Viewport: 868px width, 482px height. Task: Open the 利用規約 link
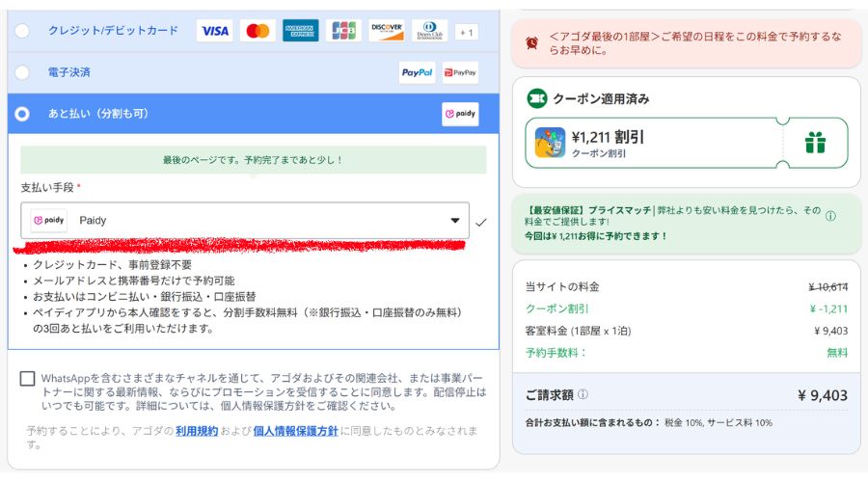197,431
